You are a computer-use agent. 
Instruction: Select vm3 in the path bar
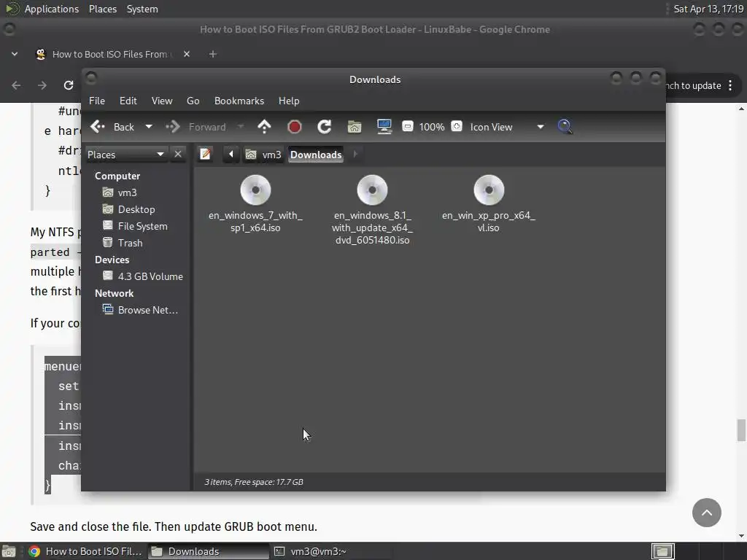[x=263, y=155]
